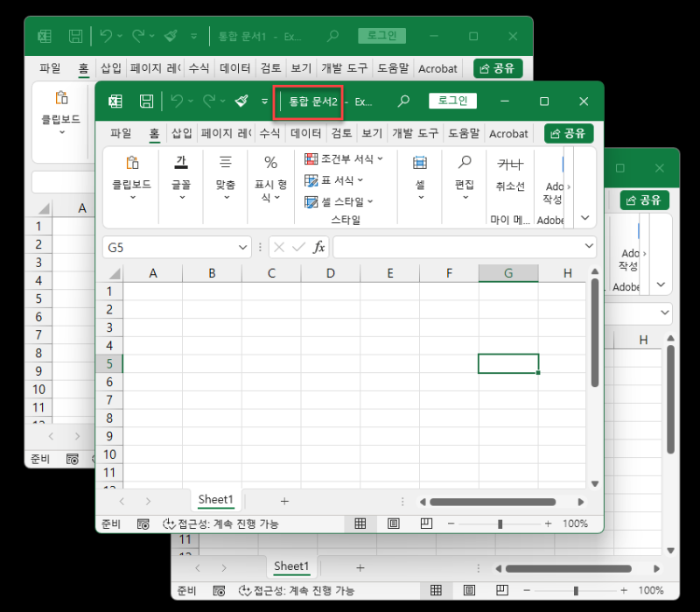The height and width of the screenshot is (612, 700).
Task: Open the Acrobat tab in front window
Action: [508, 134]
